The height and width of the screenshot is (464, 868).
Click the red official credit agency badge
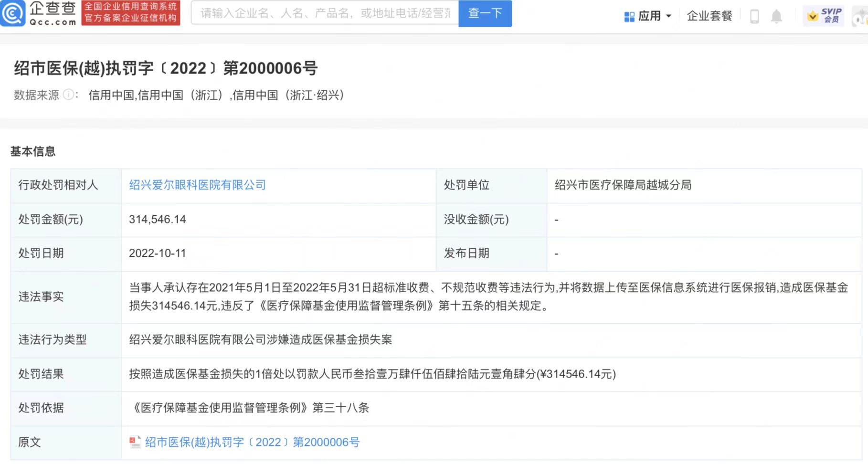tap(131, 13)
